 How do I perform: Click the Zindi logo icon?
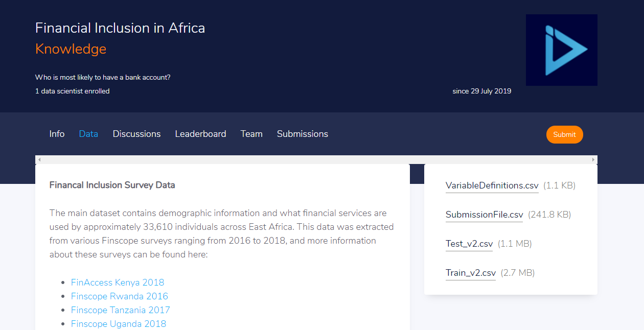coord(561,50)
